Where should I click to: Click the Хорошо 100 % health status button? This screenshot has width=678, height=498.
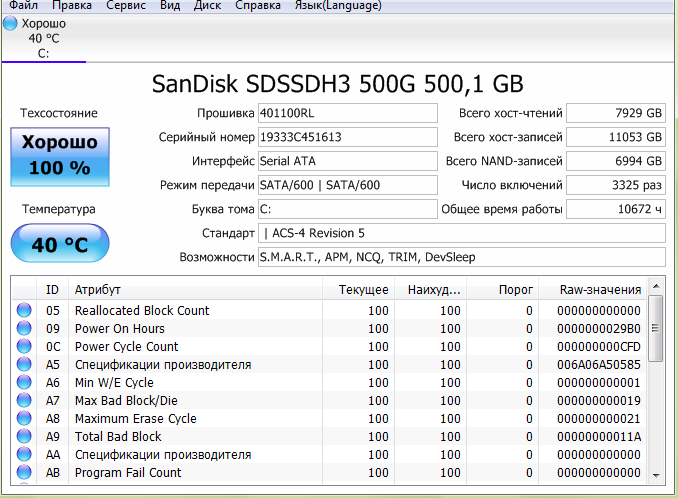60,156
